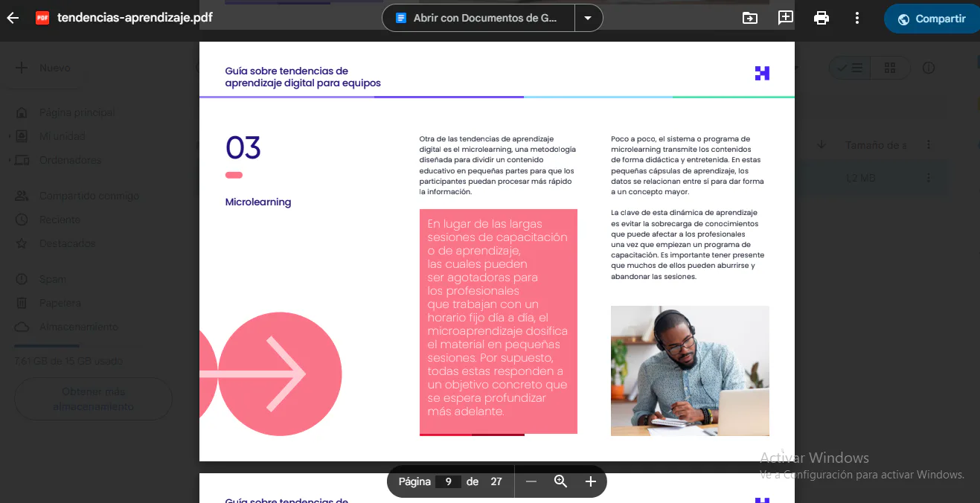This screenshot has height=503, width=980.
Task: Open Drive details with the info icon
Action: pos(928,68)
